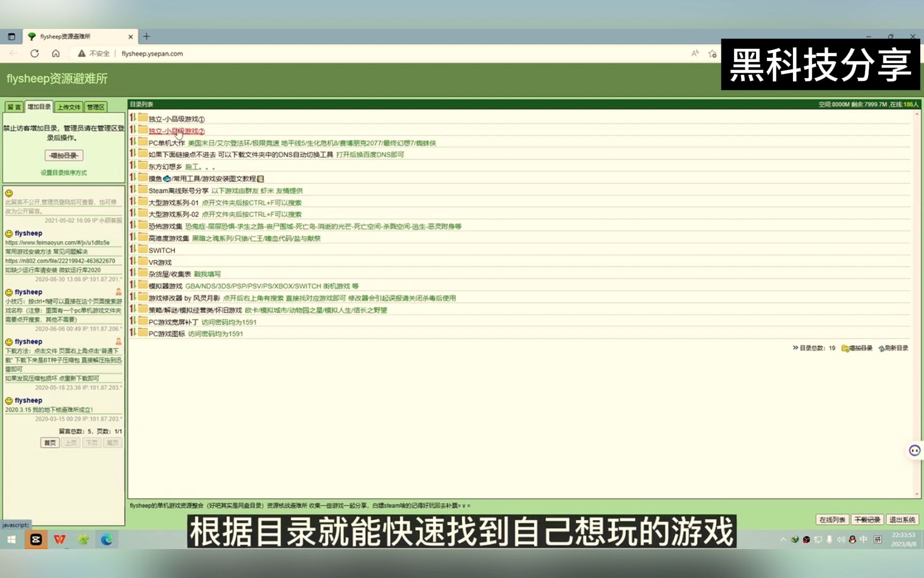Go to 首页 in message pagination

point(50,443)
